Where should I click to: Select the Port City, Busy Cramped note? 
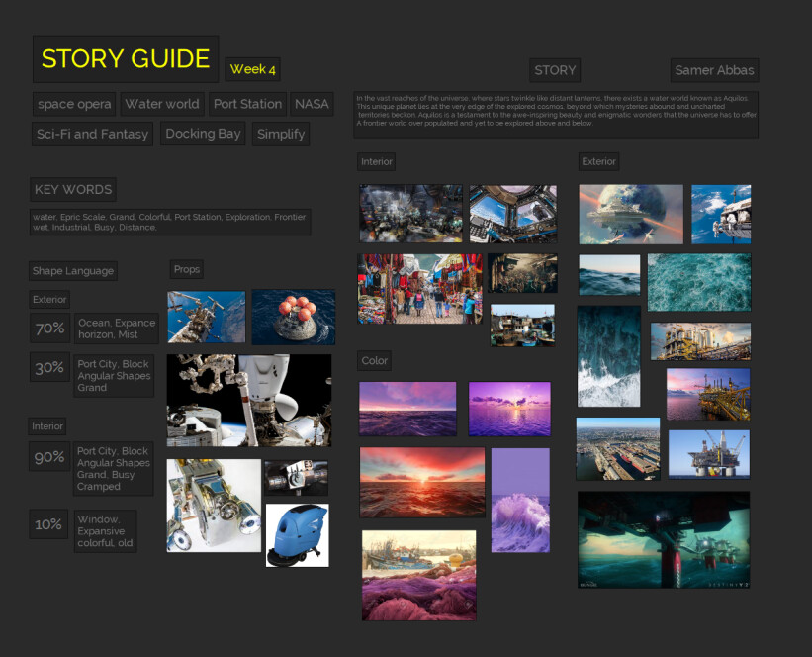coord(114,469)
